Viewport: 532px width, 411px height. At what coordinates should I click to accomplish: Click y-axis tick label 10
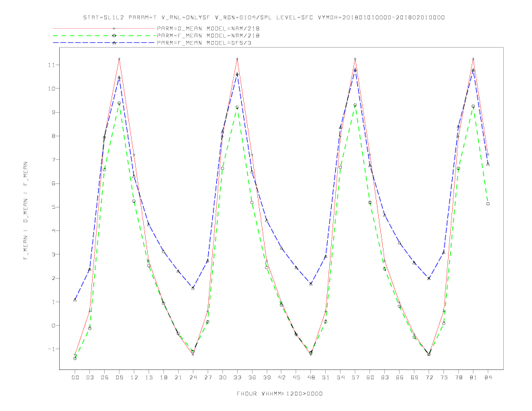51,89
